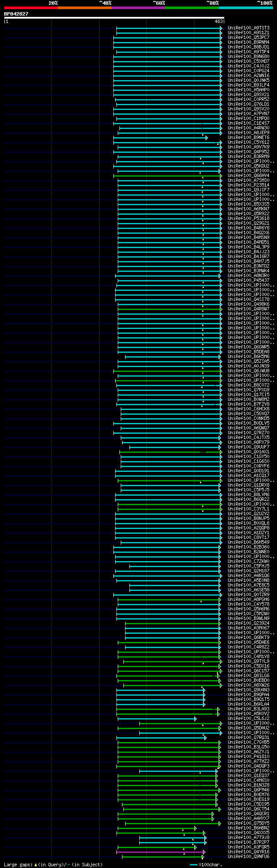Open hit UniRef100_Q9NFU6
277x868 pixels.
pyautogui.click(x=248, y=857)
